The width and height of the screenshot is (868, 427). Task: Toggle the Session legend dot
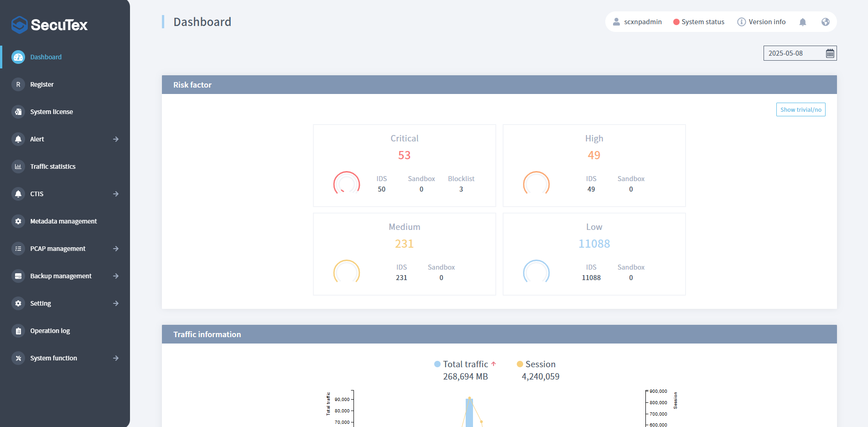click(x=520, y=364)
